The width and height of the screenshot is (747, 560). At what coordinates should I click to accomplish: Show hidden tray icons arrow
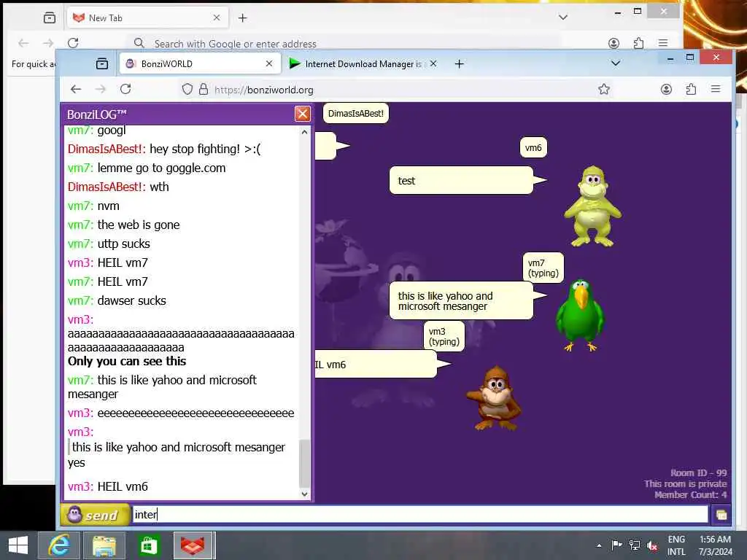[x=599, y=545]
